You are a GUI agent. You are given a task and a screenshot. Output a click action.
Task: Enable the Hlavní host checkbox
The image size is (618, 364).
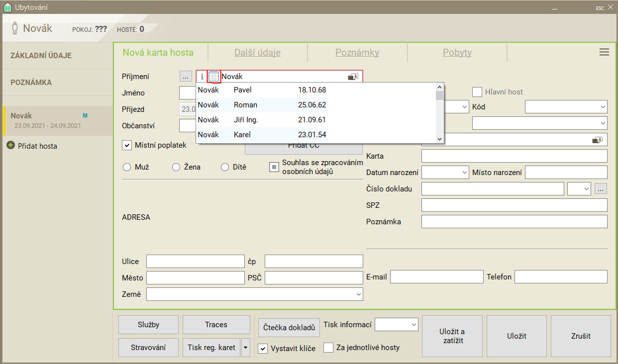477,92
